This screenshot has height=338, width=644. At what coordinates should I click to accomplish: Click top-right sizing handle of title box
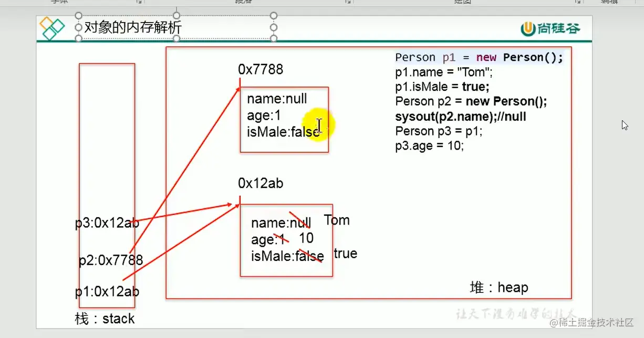(273, 15)
